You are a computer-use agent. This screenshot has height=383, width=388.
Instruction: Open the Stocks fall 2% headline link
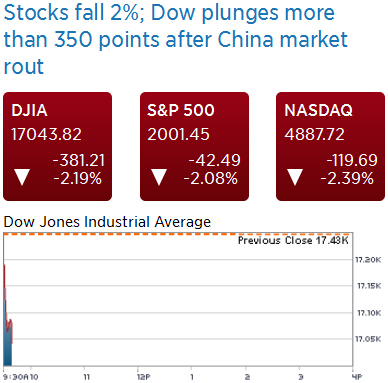(176, 39)
